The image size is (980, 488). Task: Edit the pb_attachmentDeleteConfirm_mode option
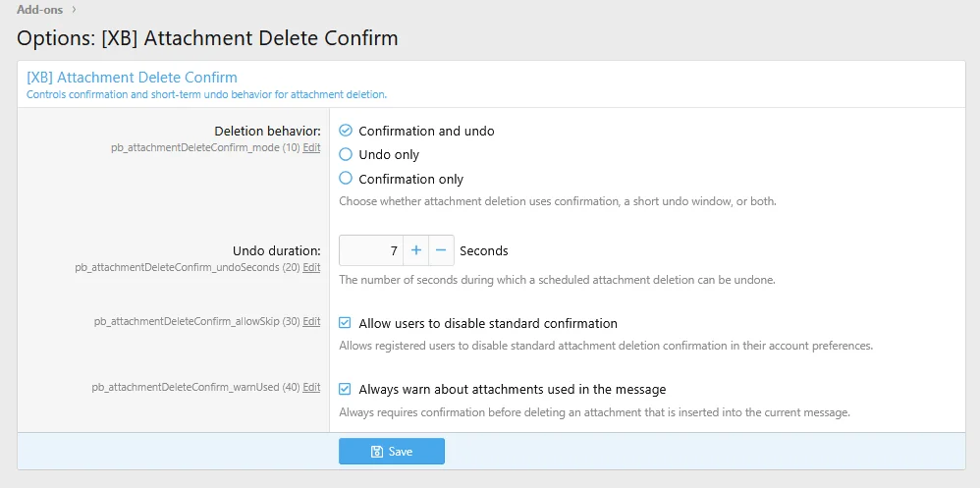tap(311, 148)
